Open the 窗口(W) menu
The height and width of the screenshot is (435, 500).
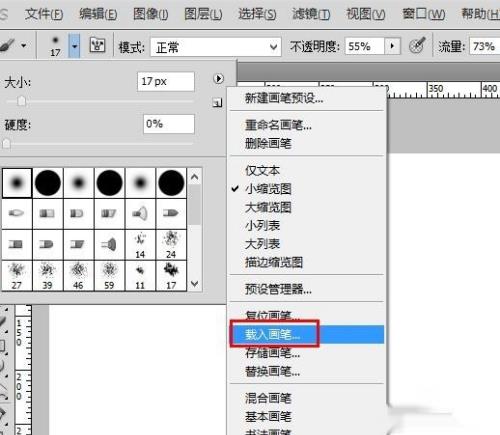click(x=423, y=14)
